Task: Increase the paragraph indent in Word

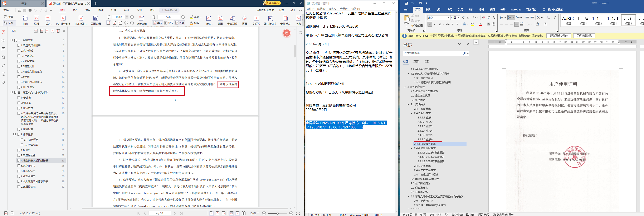Action: (x=532, y=18)
